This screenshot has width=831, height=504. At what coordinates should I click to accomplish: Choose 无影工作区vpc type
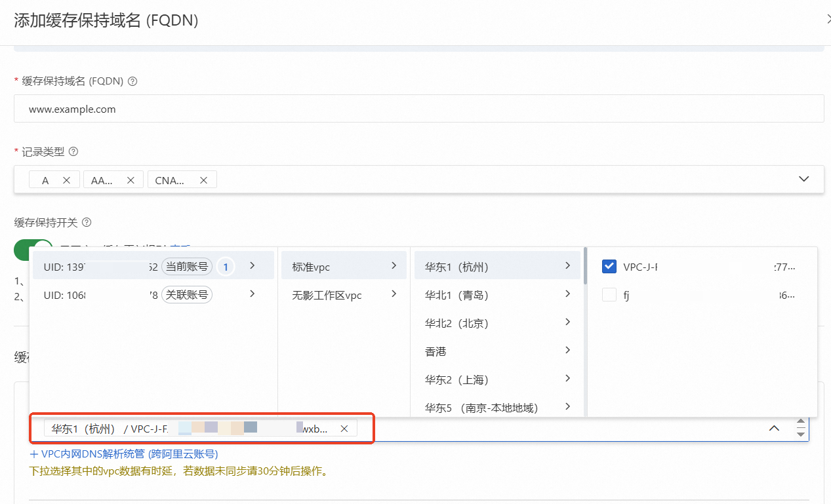tap(344, 295)
